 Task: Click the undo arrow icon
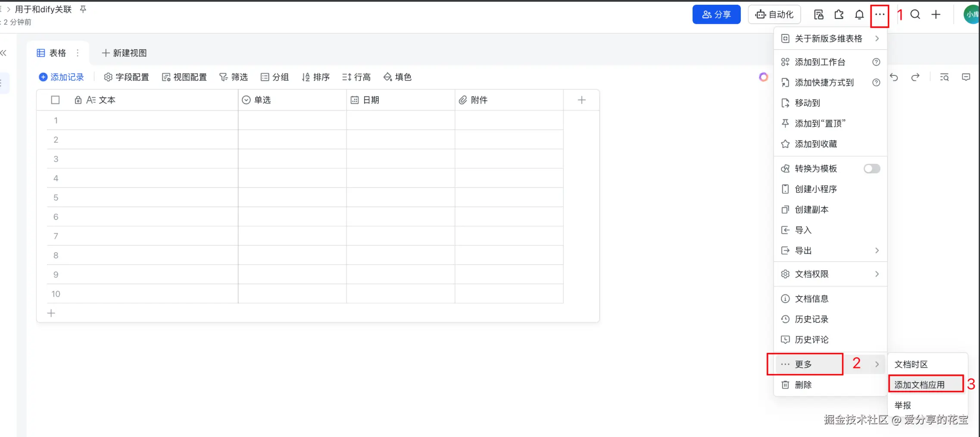tap(894, 77)
